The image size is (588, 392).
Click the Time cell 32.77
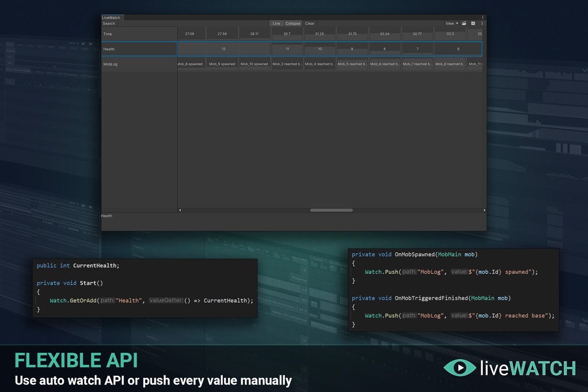click(x=417, y=34)
